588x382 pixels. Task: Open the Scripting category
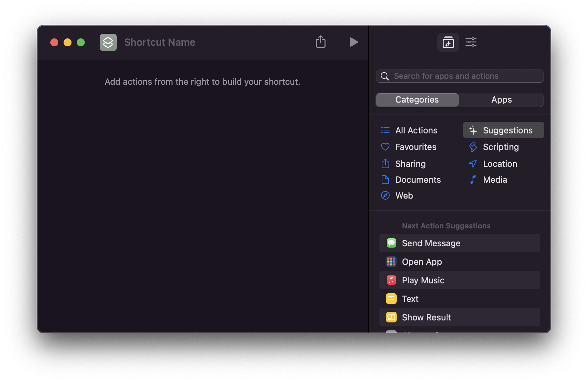pyautogui.click(x=501, y=147)
